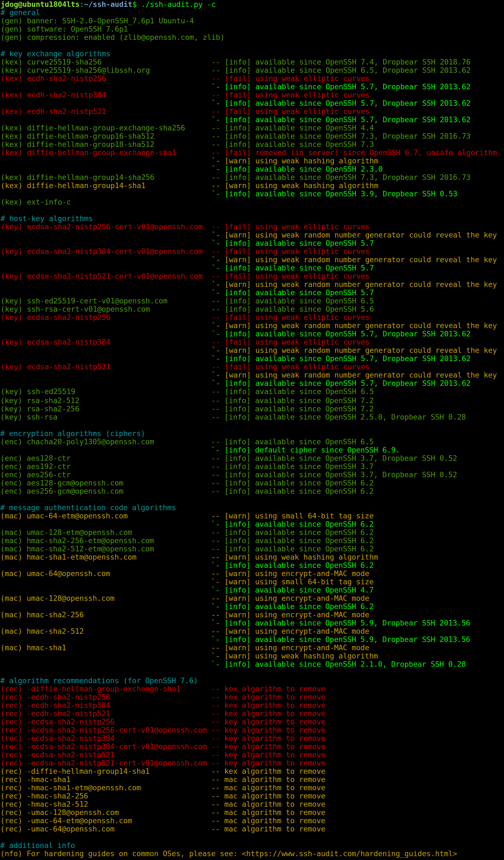Click 'diffie-hellman-group16-sha512' entry

90,136
